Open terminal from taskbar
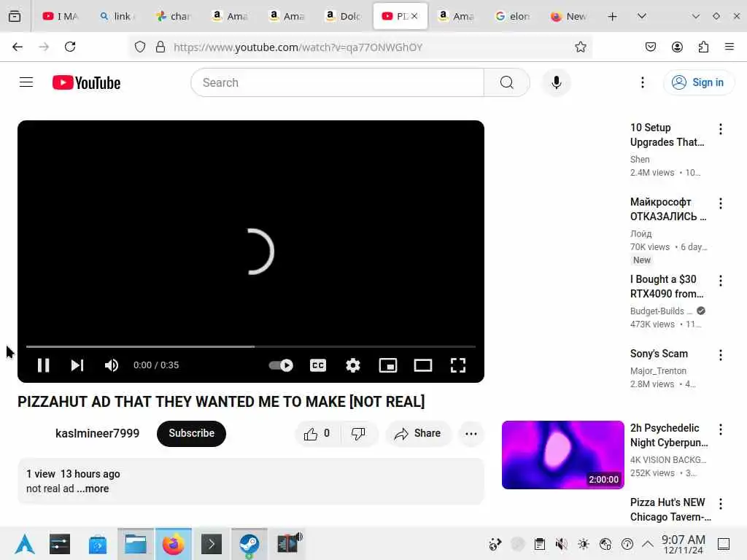This screenshot has width=747, height=560. click(212, 544)
